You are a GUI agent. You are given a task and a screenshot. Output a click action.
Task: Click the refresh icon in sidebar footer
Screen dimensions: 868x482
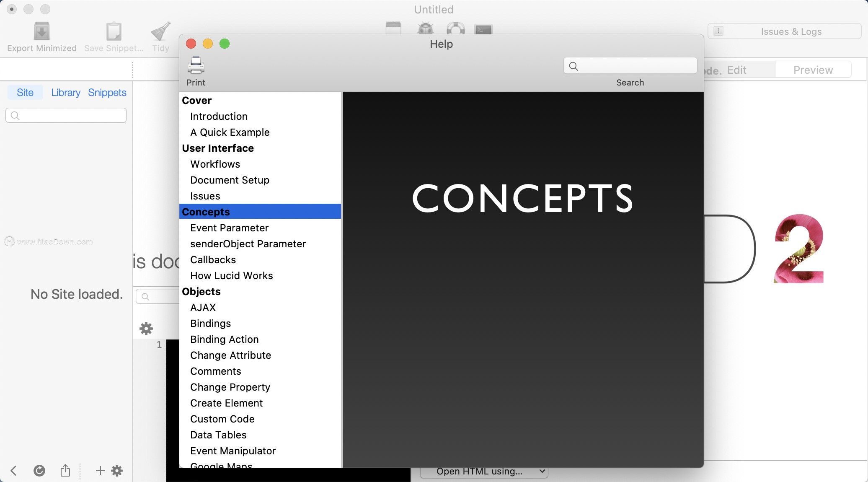(39, 471)
